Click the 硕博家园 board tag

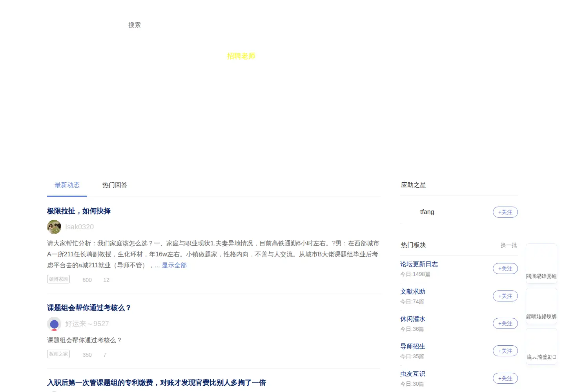pyautogui.click(x=58, y=279)
